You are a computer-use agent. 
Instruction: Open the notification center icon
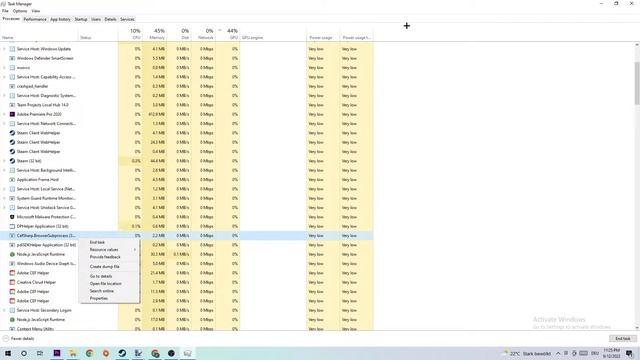pyautogui.click(x=629, y=353)
